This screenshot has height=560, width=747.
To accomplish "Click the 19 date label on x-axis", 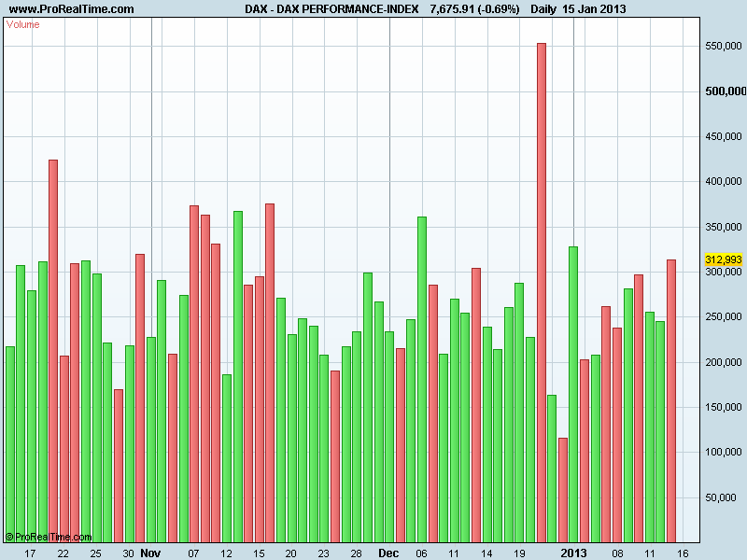I will pos(519,553).
